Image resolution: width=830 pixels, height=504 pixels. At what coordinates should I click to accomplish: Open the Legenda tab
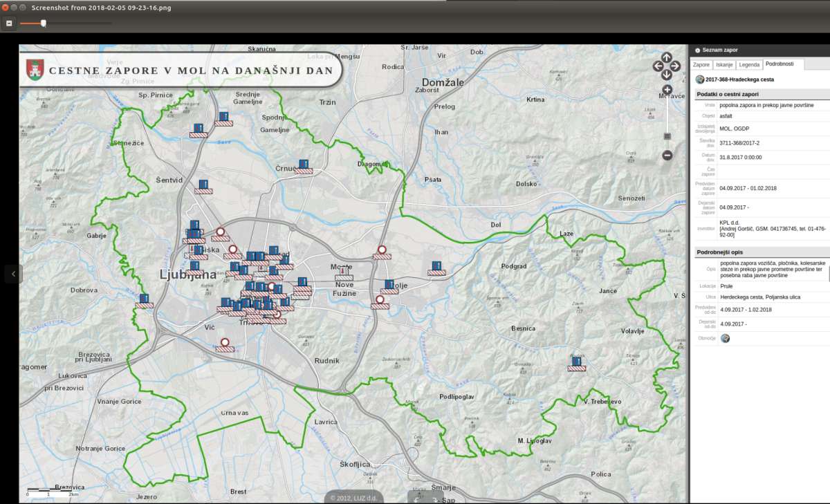pyautogui.click(x=749, y=64)
